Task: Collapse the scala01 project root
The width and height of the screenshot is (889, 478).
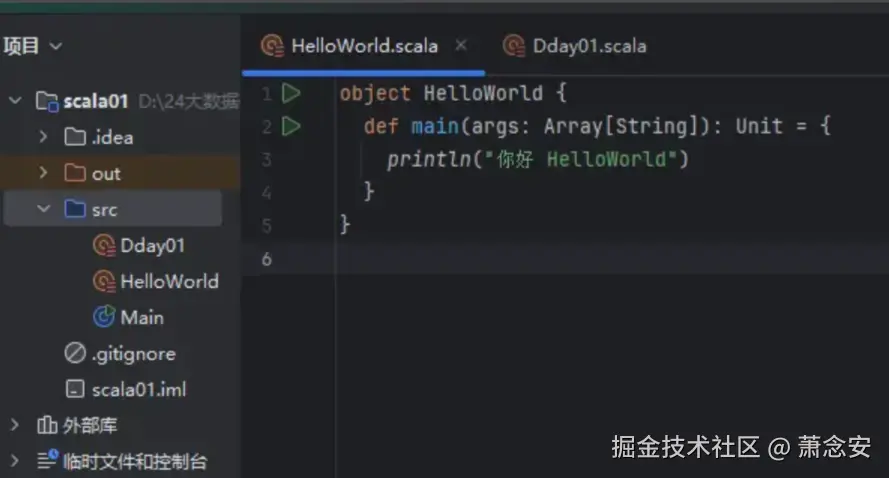Action: [15, 101]
